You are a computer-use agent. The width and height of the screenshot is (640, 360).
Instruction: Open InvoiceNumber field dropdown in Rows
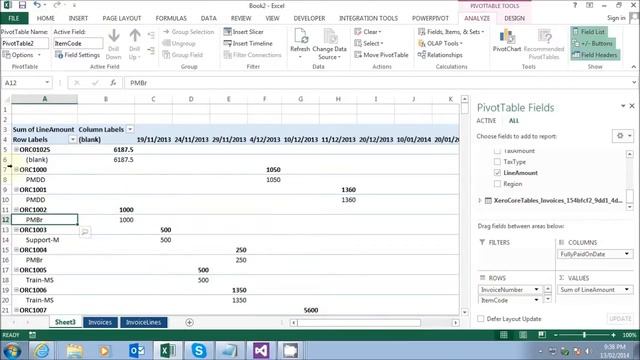pyautogui.click(x=536, y=289)
